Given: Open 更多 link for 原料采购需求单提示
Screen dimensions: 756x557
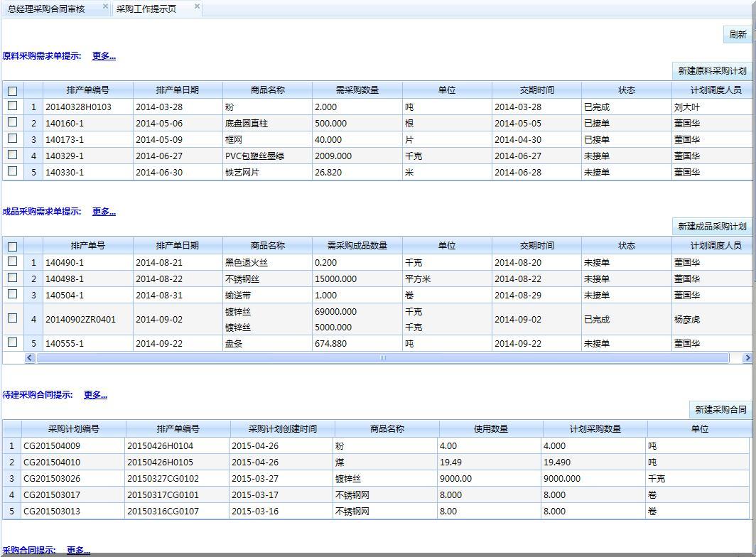Looking at the screenshot, I should pos(104,56).
